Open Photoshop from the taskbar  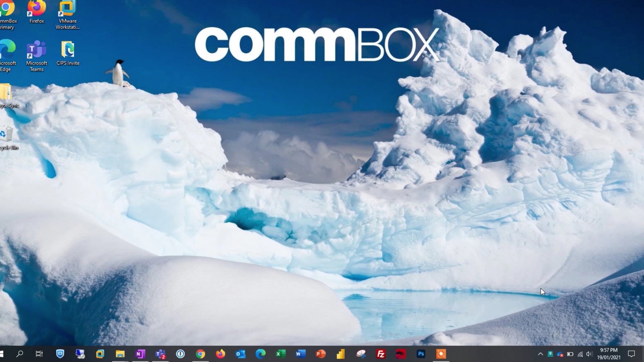(x=421, y=354)
